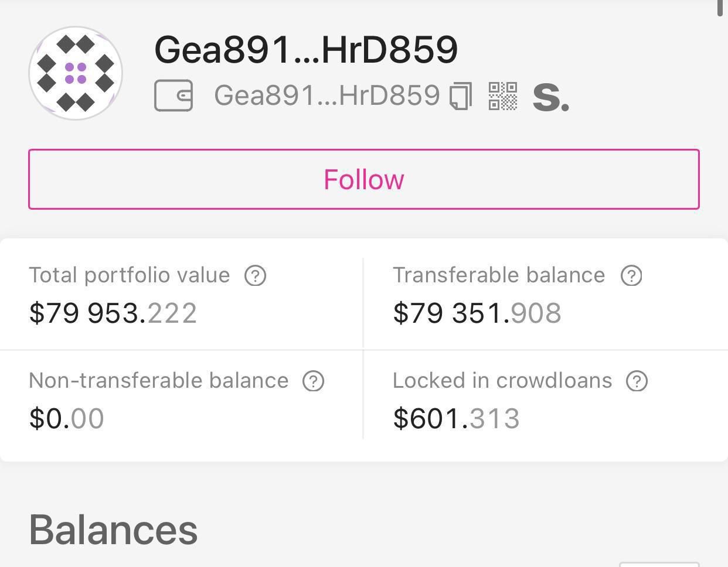Select the $79 351.908 transferable amount
728x567 pixels.
(477, 313)
